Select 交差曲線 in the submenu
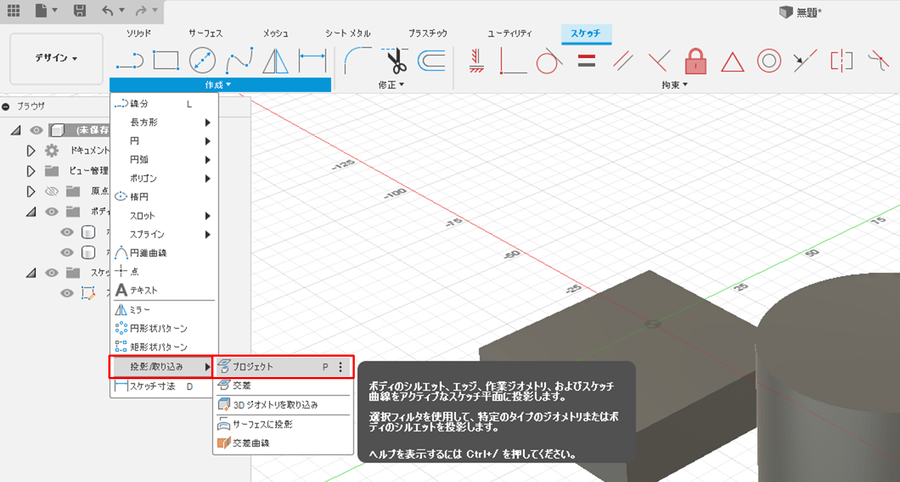Screen dimensions: 900x482 click(282, 443)
